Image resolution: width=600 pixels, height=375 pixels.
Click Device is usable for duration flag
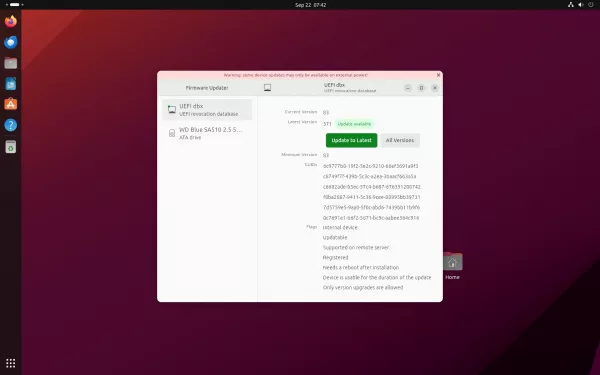(377, 277)
